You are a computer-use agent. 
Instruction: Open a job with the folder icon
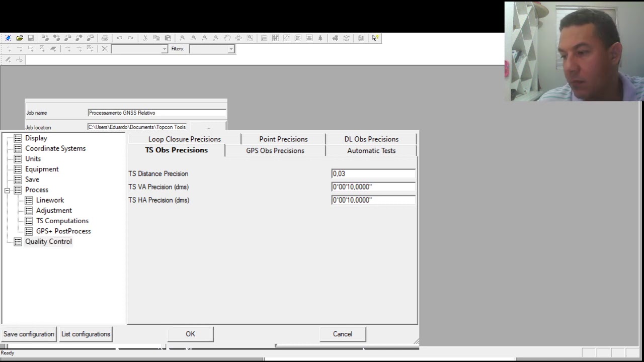point(20,38)
